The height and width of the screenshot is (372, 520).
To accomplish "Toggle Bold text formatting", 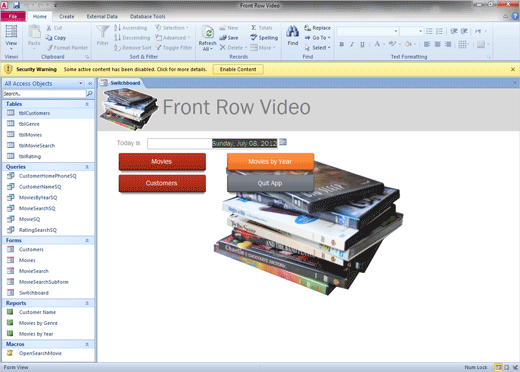I will 341,44.
